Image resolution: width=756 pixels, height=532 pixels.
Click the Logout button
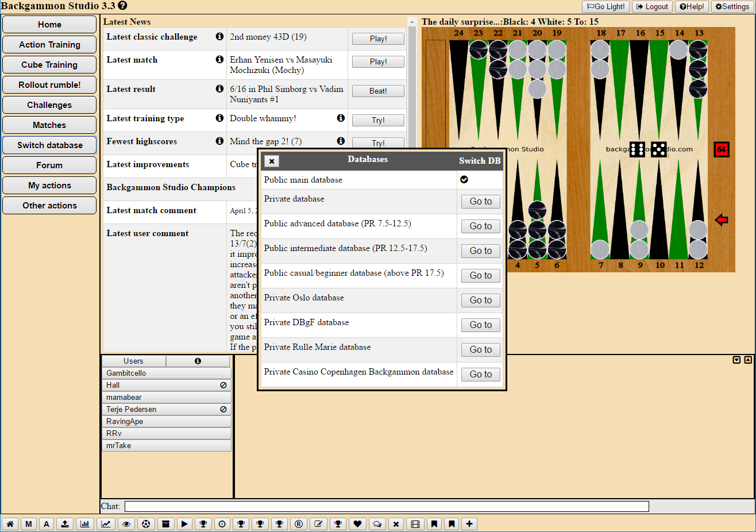(652, 6)
